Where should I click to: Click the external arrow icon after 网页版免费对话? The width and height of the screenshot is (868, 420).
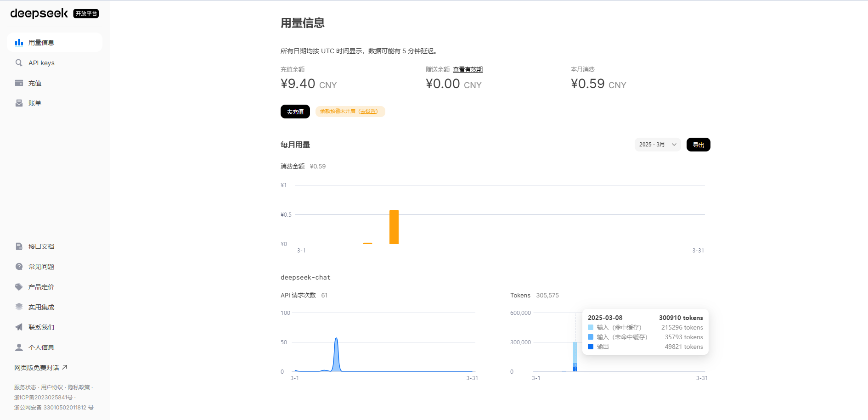[x=65, y=367]
